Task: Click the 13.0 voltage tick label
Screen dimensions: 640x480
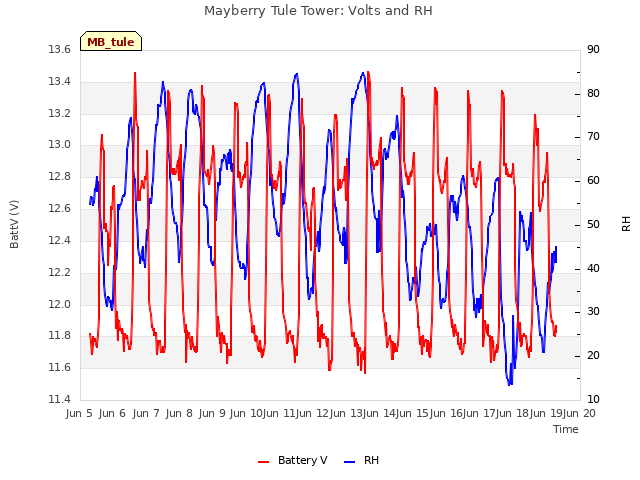Action: click(x=60, y=144)
